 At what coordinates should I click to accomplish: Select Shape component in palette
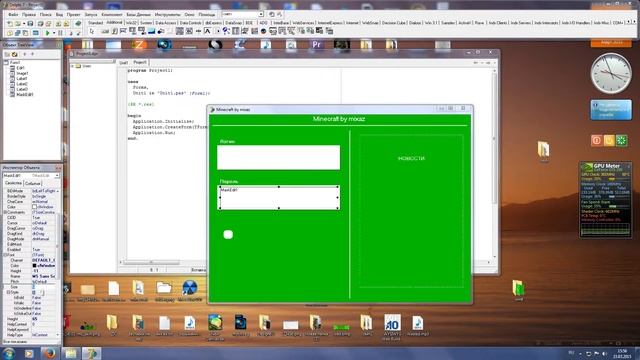coord(161,31)
